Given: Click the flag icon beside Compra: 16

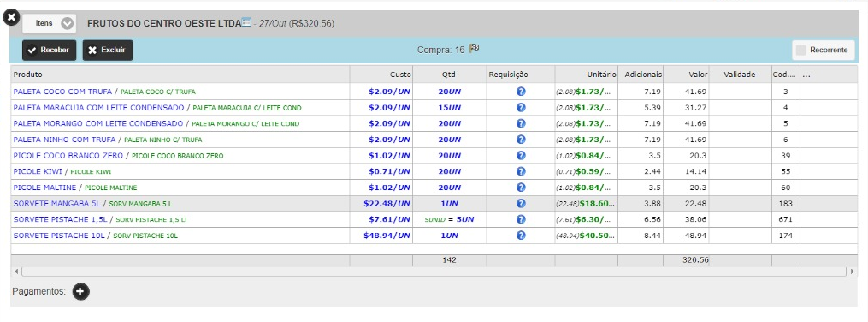Looking at the screenshot, I should (474, 49).
